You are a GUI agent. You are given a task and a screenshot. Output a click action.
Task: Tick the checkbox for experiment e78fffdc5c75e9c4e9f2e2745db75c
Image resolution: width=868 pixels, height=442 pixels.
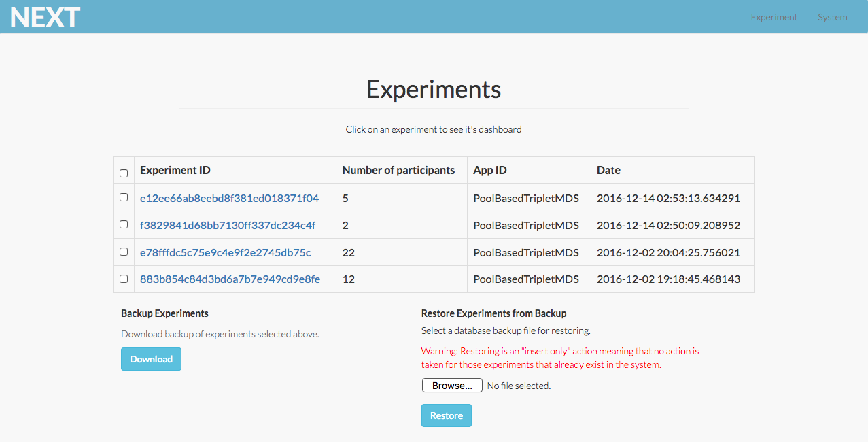124,252
